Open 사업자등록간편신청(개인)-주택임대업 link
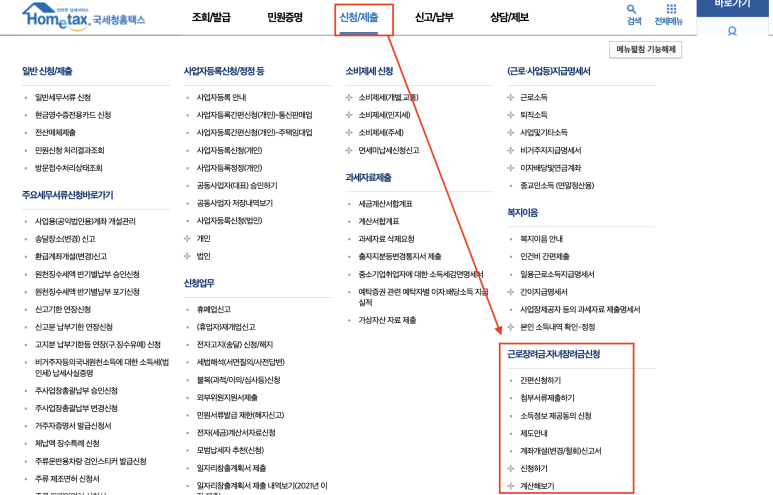 pyautogui.click(x=254, y=133)
